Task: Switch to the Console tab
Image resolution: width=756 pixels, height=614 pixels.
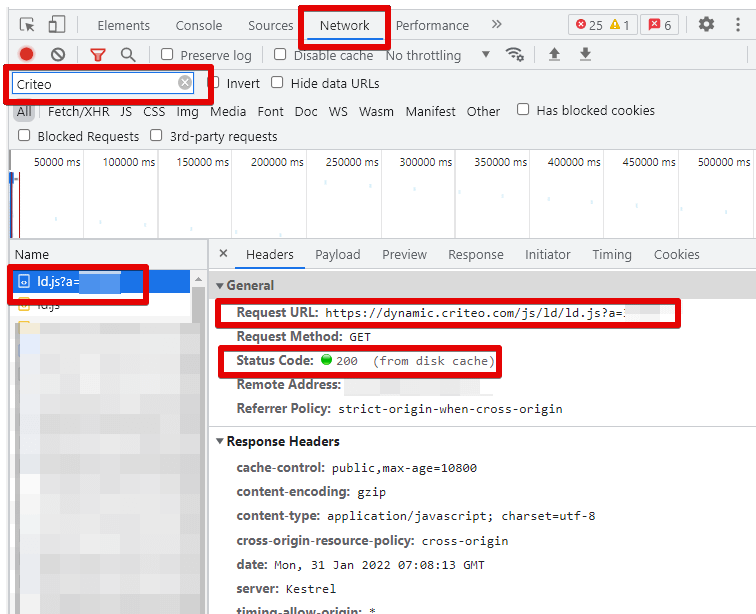Action: (x=199, y=25)
